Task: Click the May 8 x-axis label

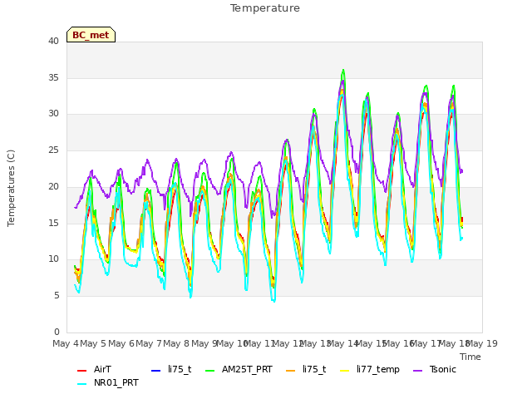Action: pyautogui.click(x=176, y=343)
